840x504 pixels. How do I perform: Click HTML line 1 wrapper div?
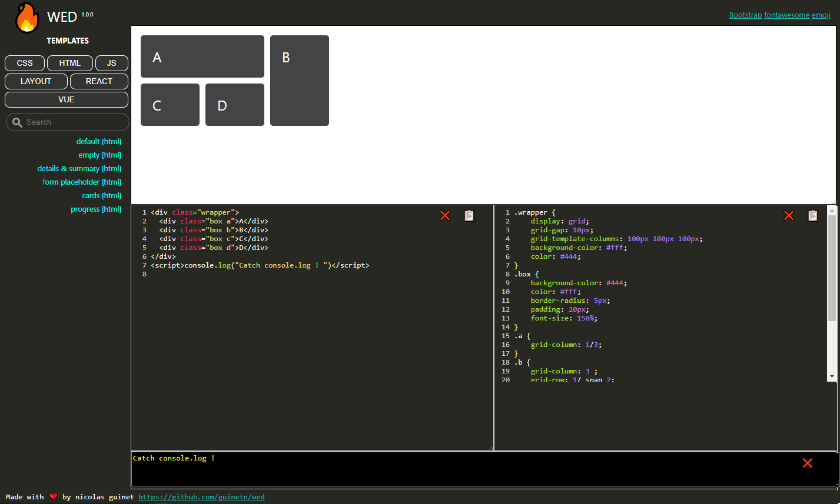[195, 212]
